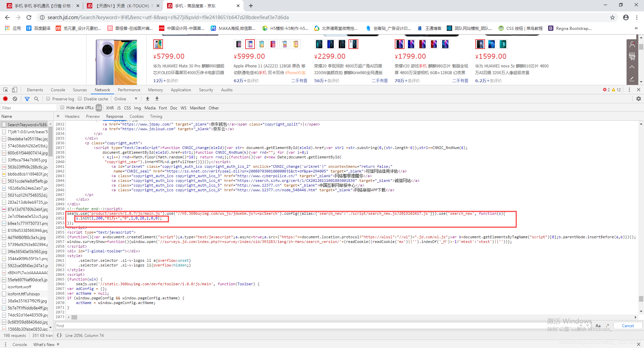This screenshot has width=644, height=348.
Task: Filter requests by Img type
Action: pos(138,108)
